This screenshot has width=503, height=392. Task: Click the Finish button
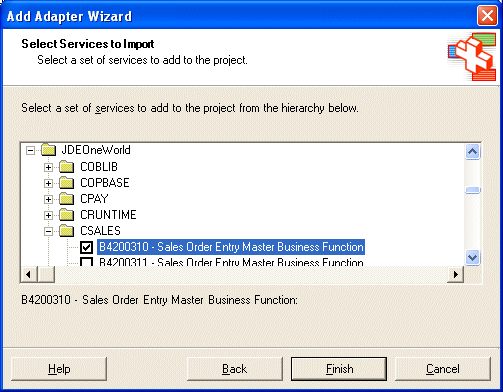(339, 369)
